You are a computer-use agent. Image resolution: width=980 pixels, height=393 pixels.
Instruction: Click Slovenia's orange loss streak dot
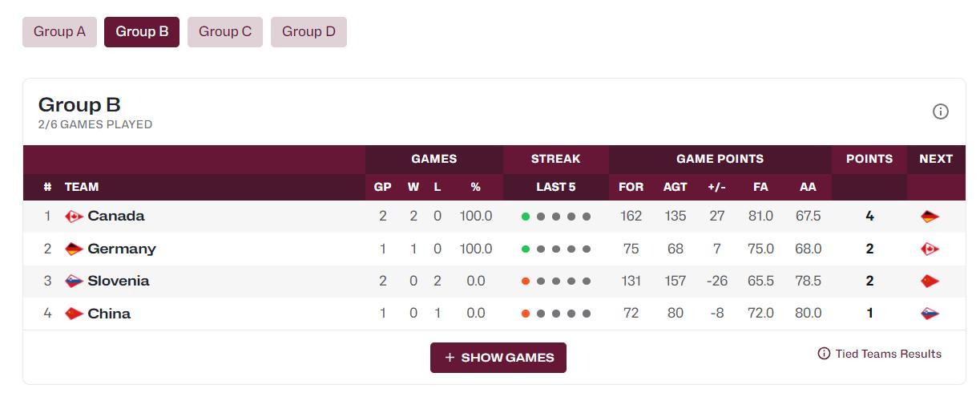[x=526, y=282]
